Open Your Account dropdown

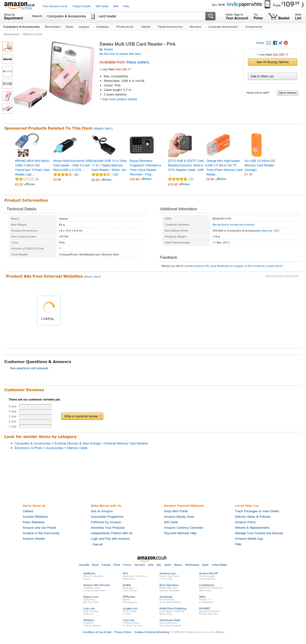tap(237, 16)
